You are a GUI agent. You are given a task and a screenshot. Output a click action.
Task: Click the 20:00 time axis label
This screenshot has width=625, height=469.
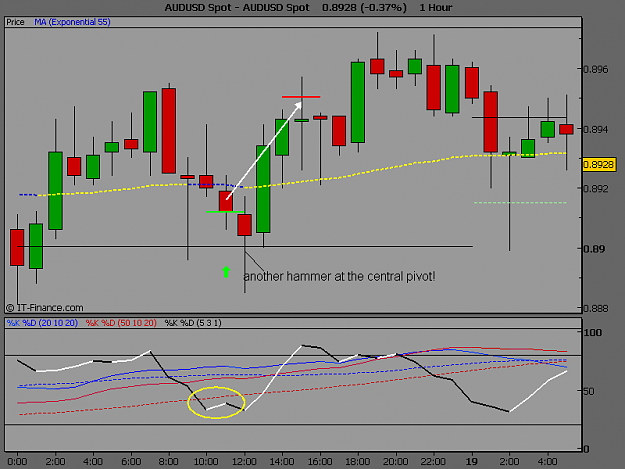click(x=395, y=461)
